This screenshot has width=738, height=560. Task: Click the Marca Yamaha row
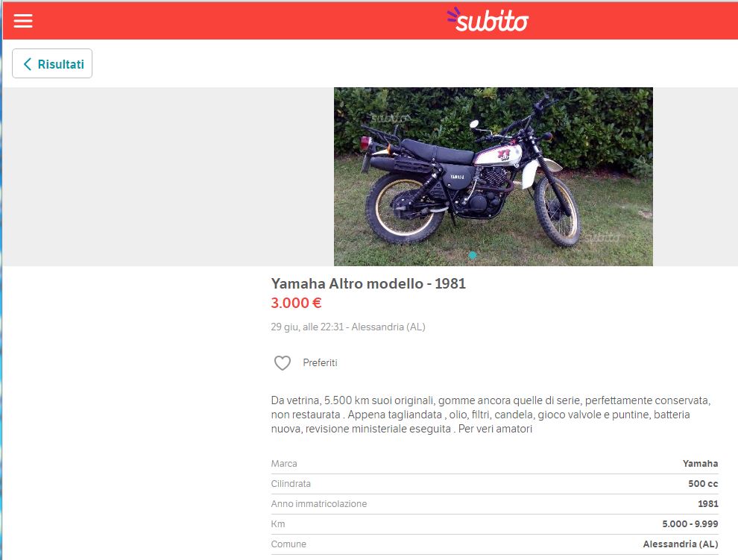[495, 464]
